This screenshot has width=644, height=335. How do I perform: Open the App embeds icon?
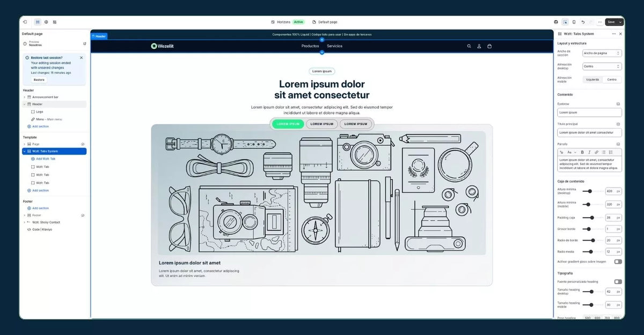tap(55, 22)
